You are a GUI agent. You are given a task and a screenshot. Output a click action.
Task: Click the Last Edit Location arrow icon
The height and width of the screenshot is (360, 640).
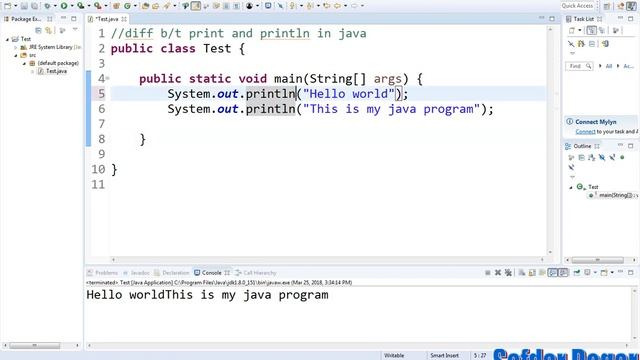(327, 6)
